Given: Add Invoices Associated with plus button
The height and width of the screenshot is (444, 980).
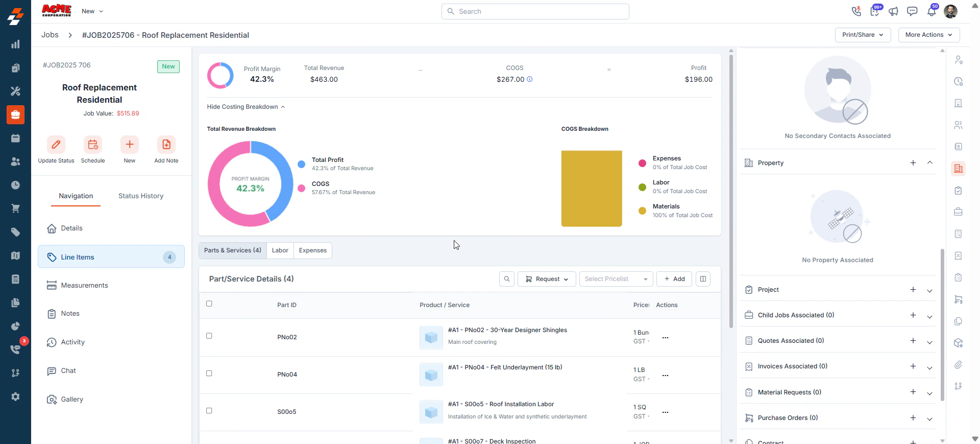Looking at the screenshot, I should click(x=913, y=366).
